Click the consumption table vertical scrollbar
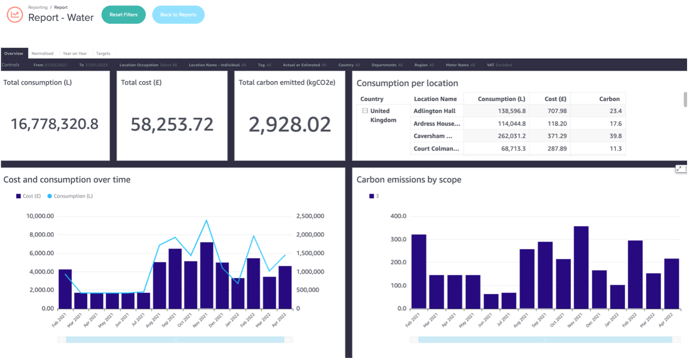Image resolution: width=688 pixels, height=360 pixels. 685,100
